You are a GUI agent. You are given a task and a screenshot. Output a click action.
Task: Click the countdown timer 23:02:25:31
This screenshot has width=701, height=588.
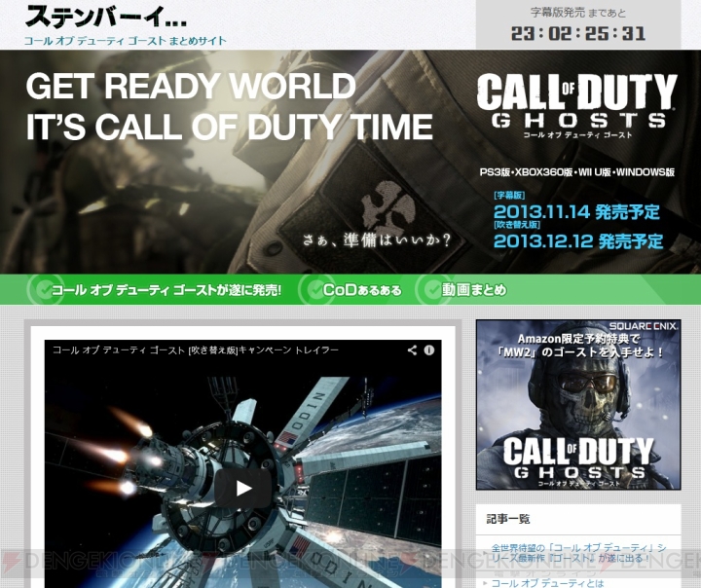pyautogui.click(x=578, y=33)
